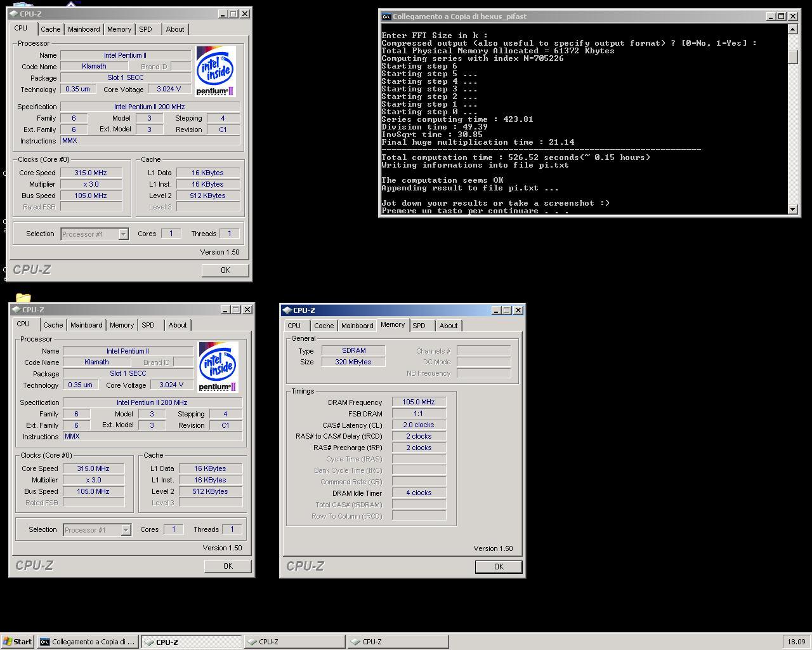This screenshot has height=650, width=812.
Task: Click Code Name Klamath in top CPU-Z window
Action: pyautogui.click(x=94, y=66)
